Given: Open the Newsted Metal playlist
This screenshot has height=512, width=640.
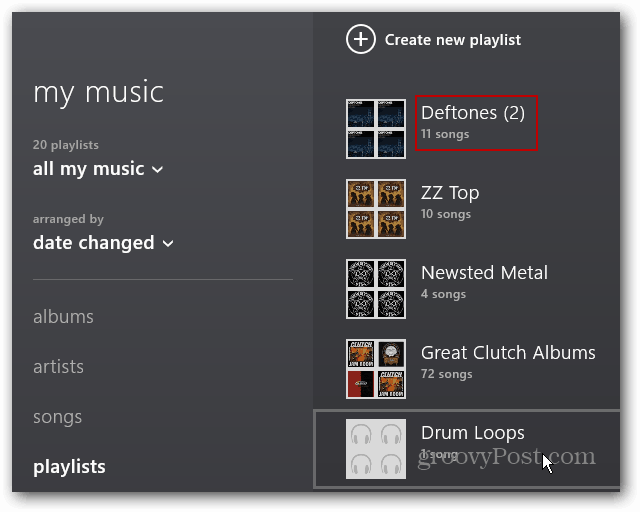Looking at the screenshot, I should (484, 273).
